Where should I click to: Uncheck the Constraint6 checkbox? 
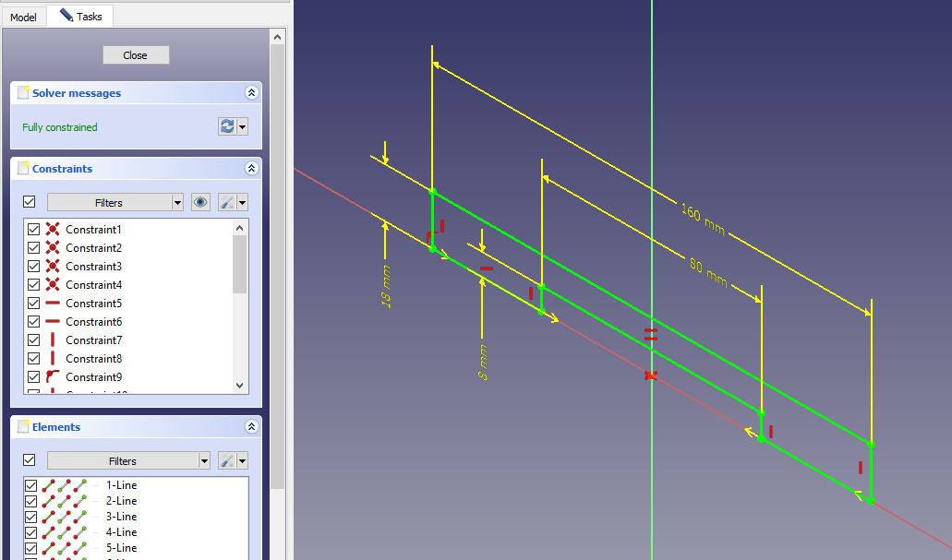point(34,322)
